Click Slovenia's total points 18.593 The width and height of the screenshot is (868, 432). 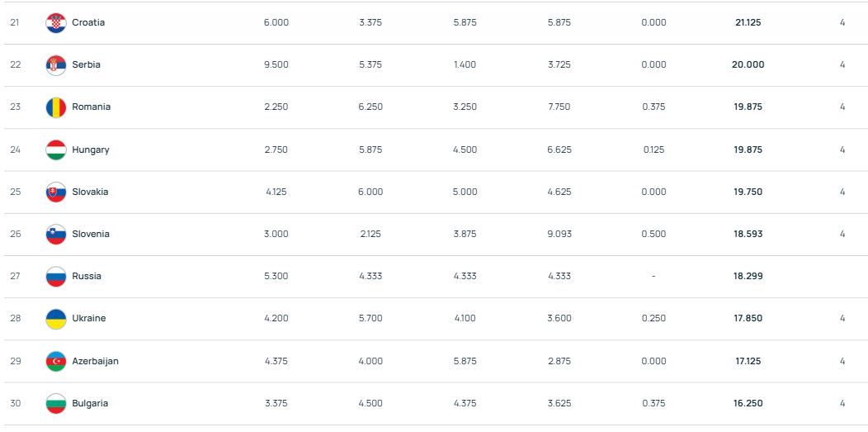748,235
